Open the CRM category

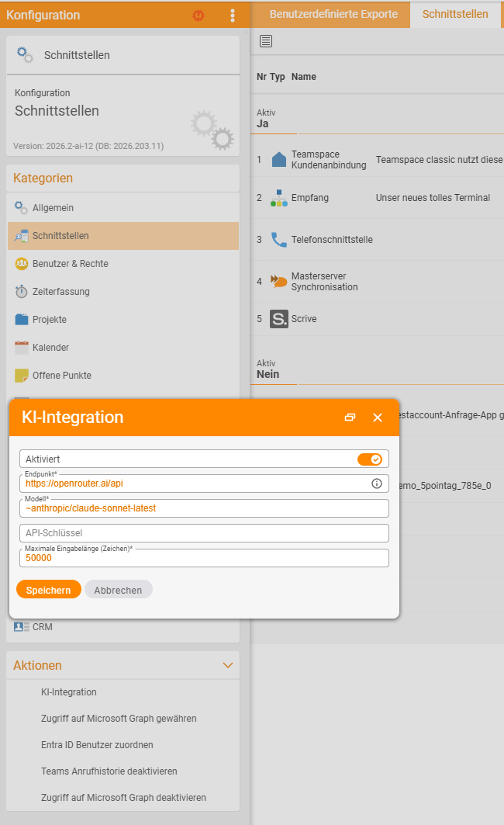(123, 626)
